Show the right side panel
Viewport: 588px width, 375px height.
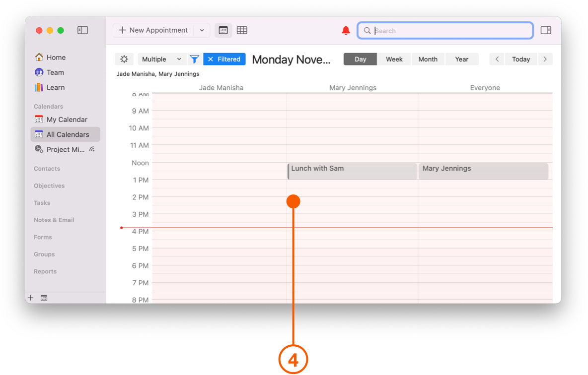click(545, 30)
